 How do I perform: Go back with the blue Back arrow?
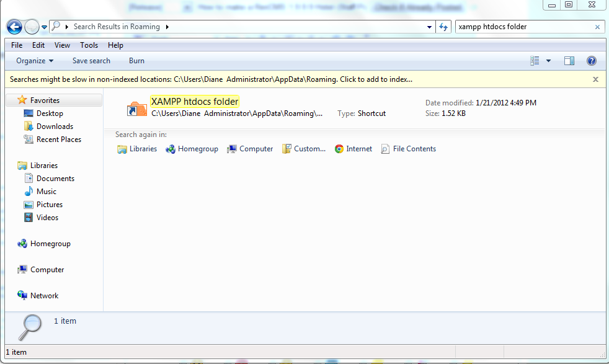coord(14,27)
